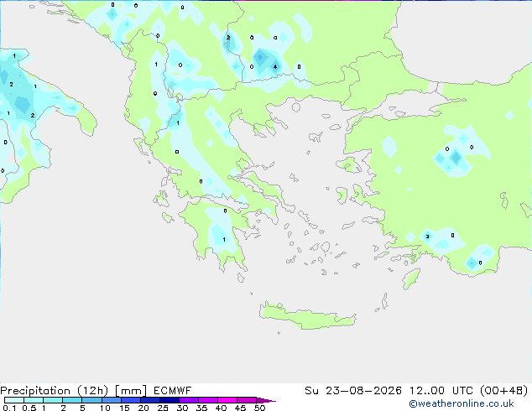Click the '20' legend scale label

143,408
